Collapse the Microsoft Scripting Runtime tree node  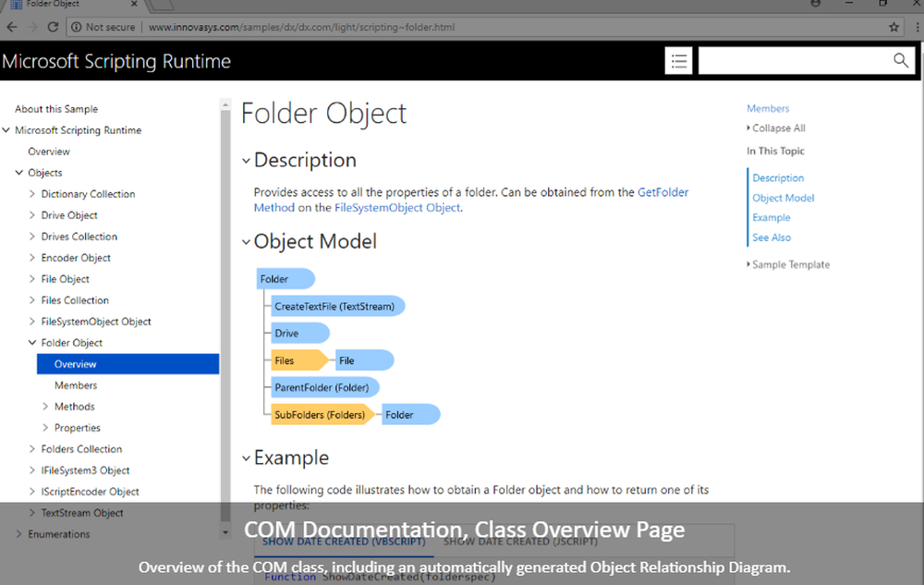[x=6, y=130]
